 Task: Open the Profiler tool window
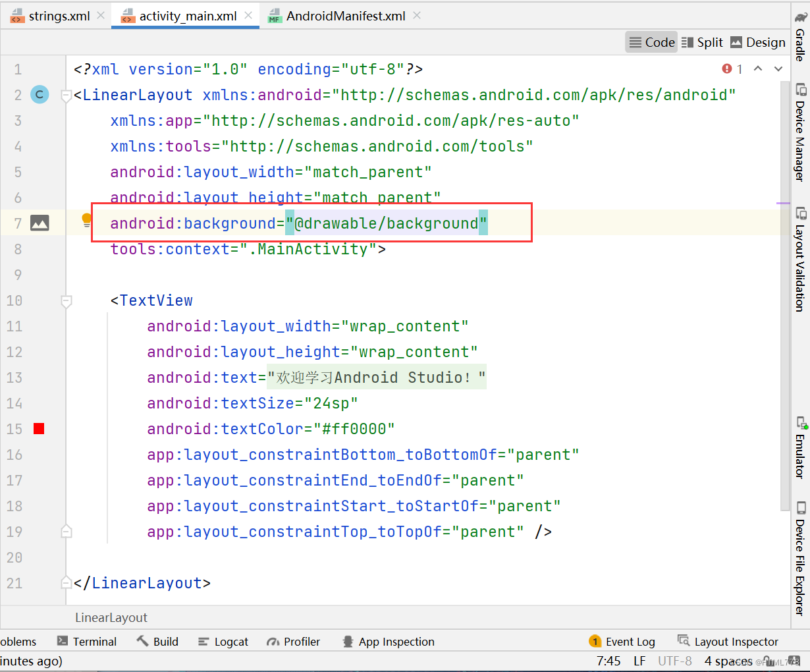pyautogui.click(x=294, y=642)
